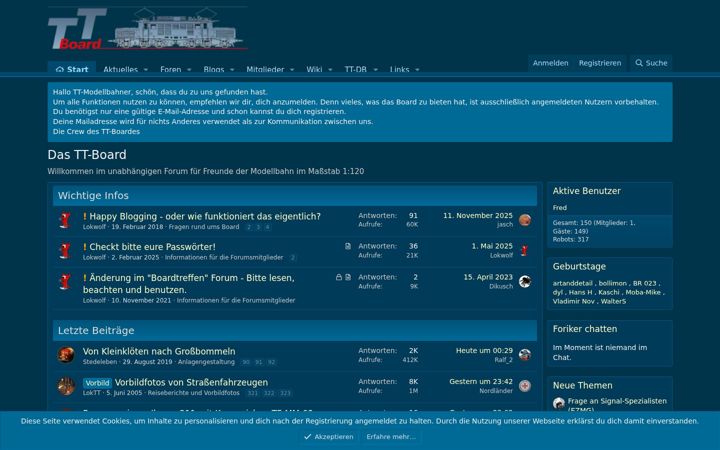Viewport: 720px width, 450px height.
Task: Click LokTT avatar beside Vorbildfotos thread
Action: [x=66, y=386]
